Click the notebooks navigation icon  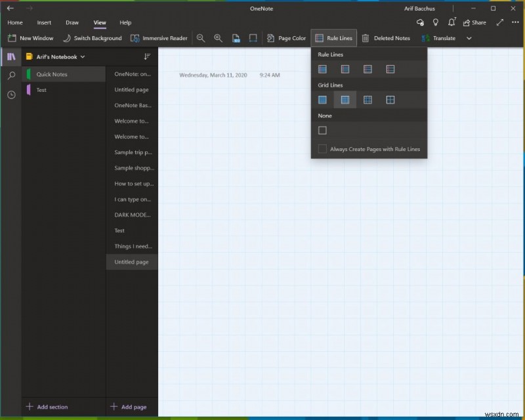[x=11, y=57]
